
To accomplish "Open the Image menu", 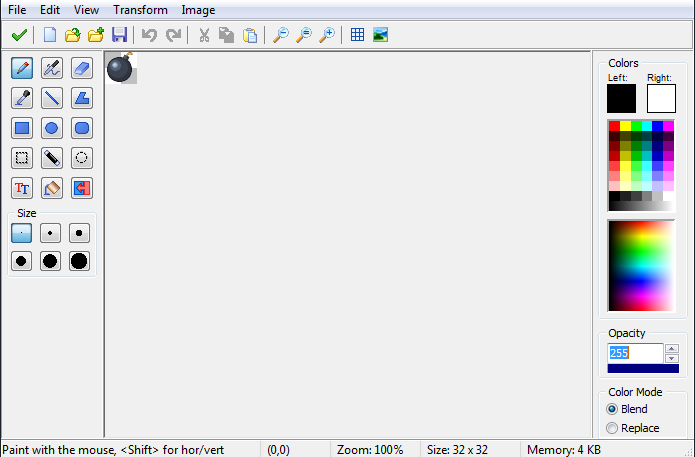I will [x=198, y=9].
